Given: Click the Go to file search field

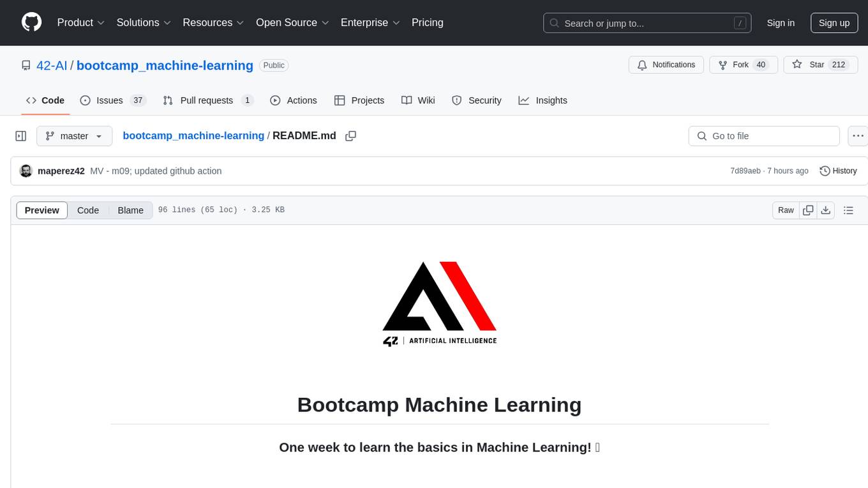Looking at the screenshot, I should [x=764, y=136].
